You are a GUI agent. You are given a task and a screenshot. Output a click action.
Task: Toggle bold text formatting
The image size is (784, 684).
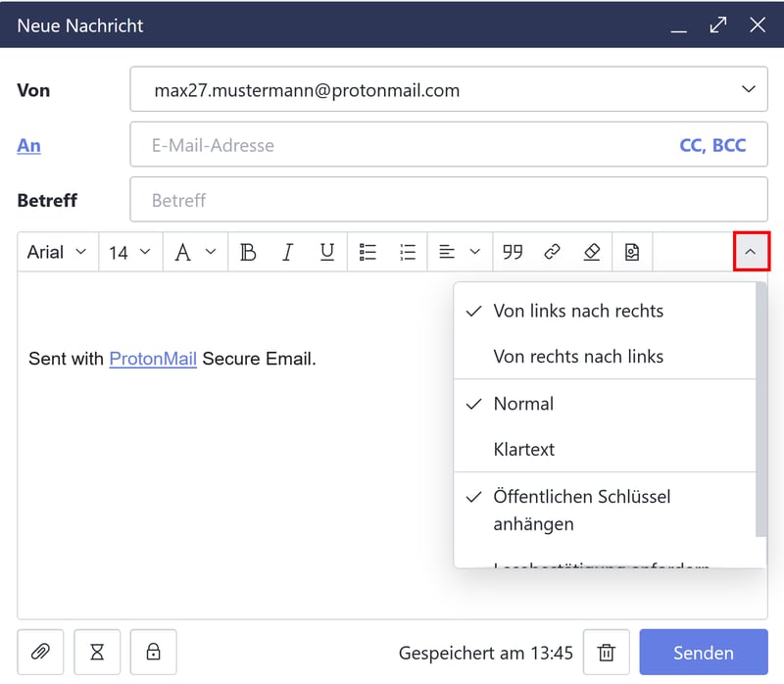[248, 252]
